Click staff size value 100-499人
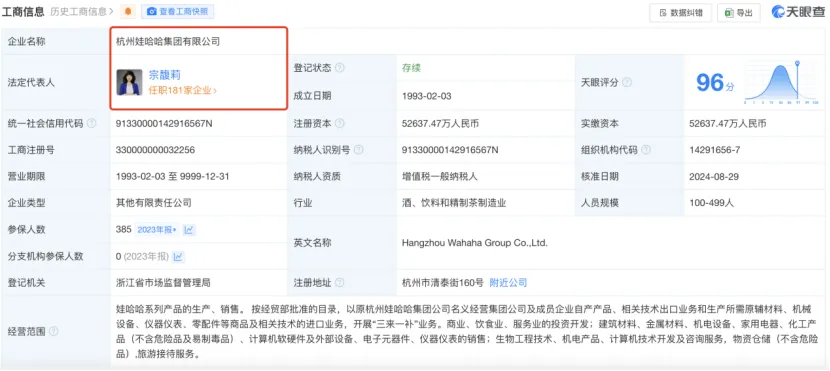Screen dimensions: 830x371 pyautogui.click(x=711, y=203)
